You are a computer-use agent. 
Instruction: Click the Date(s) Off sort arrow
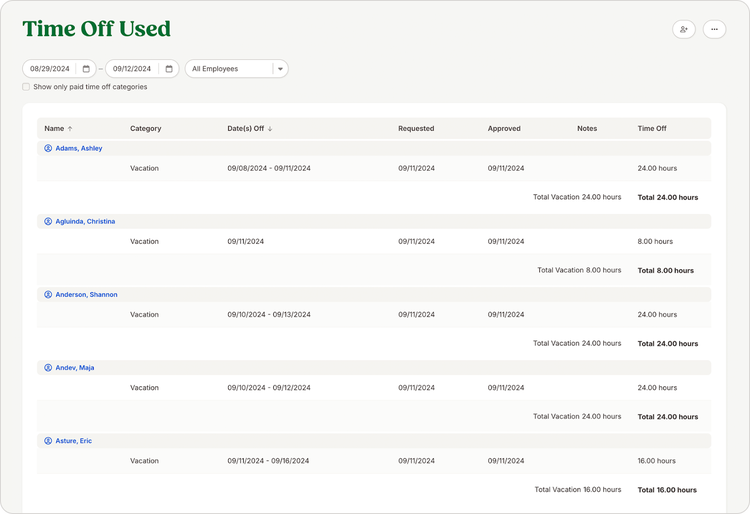tap(270, 129)
